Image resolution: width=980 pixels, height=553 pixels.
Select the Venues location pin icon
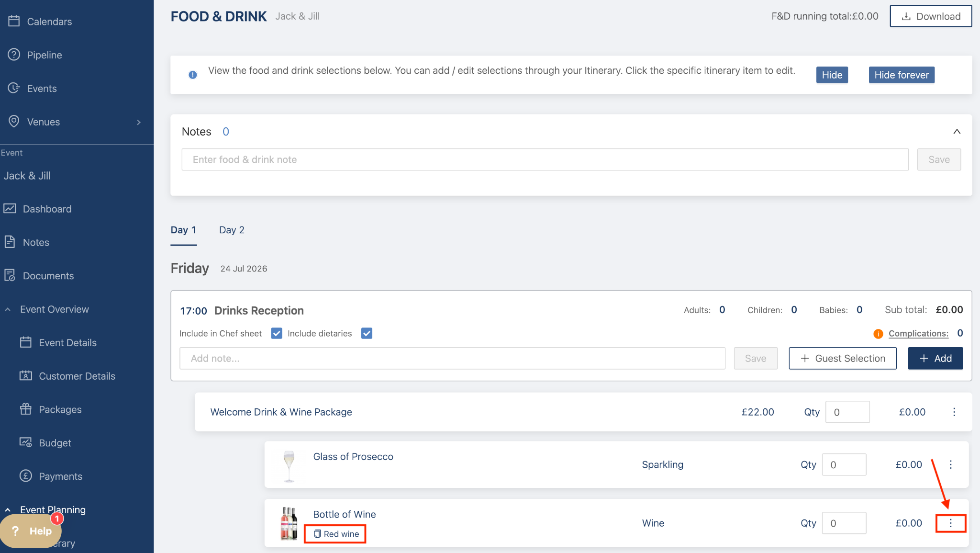tap(14, 121)
